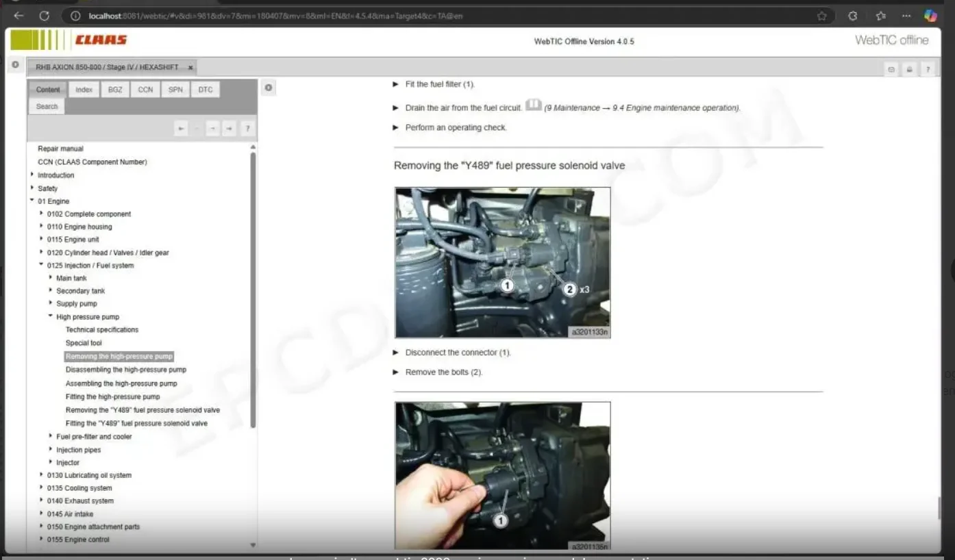This screenshot has height=560, width=955.
Task: Close the RHB AXION 850-800 document tab
Action: 190,68
